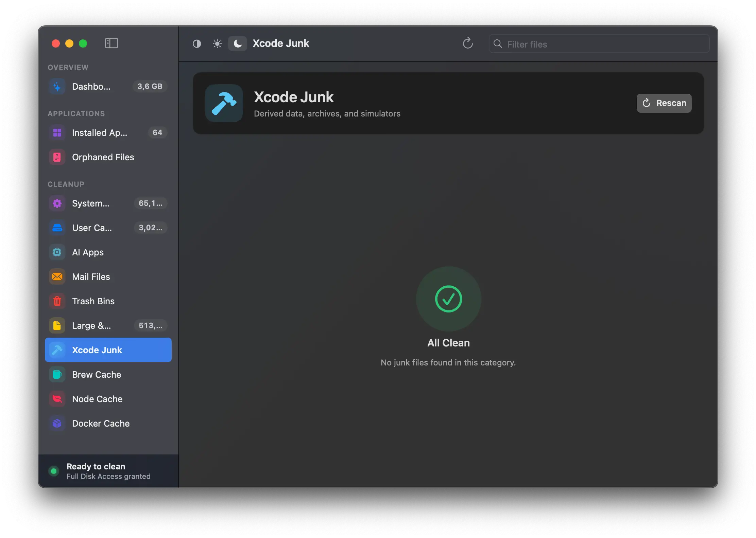
Task: Click the No junk files found message
Action: [448, 363]
